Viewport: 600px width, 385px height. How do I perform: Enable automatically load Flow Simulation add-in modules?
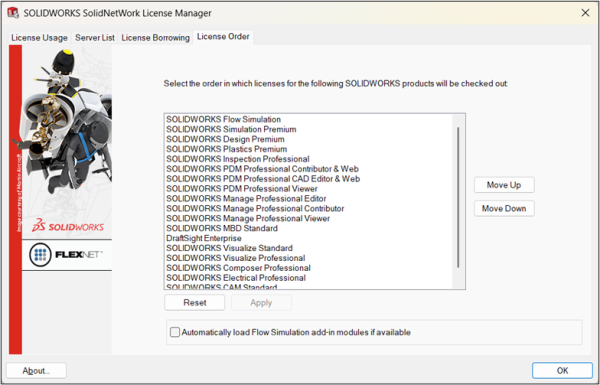[x=175, y=332]
